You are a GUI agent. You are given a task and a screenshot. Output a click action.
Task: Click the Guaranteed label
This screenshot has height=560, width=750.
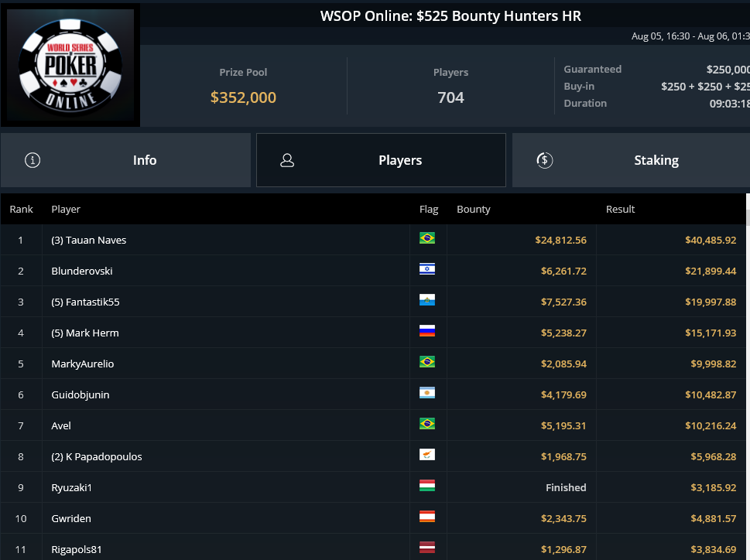[x=593, y=70]
